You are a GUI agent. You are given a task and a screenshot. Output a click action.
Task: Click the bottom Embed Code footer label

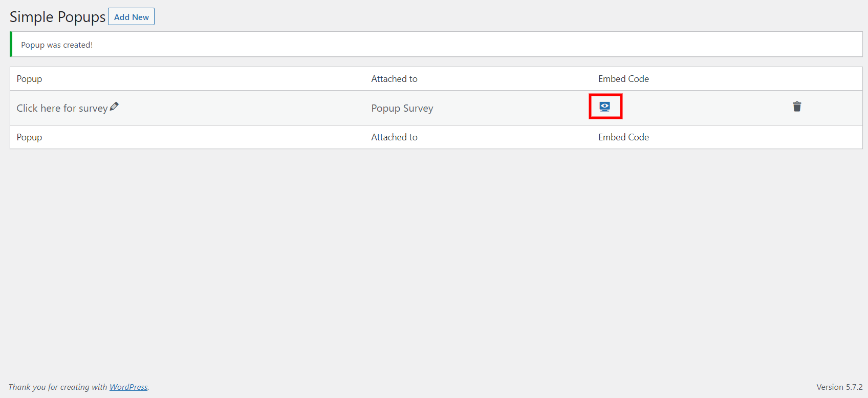(x=623, y=137)
